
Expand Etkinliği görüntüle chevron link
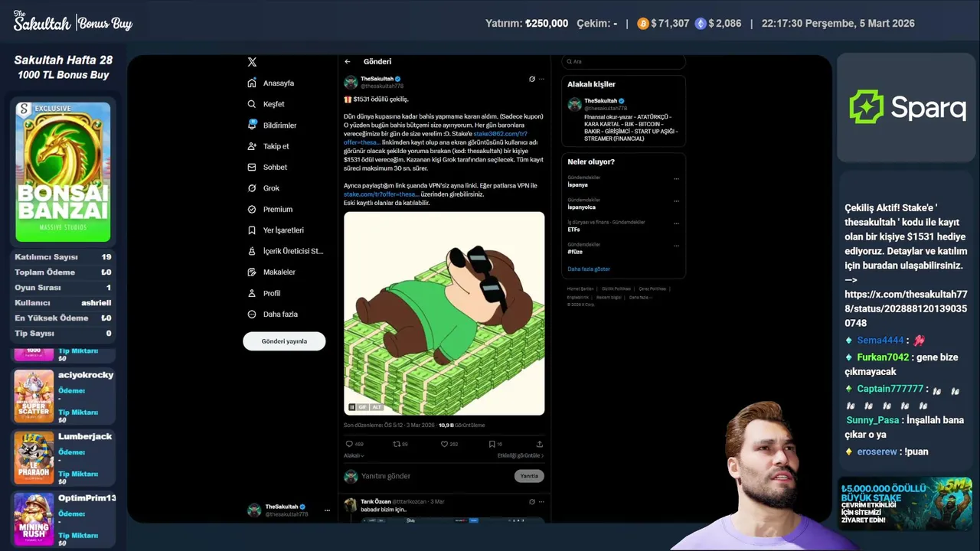point(521,455)
